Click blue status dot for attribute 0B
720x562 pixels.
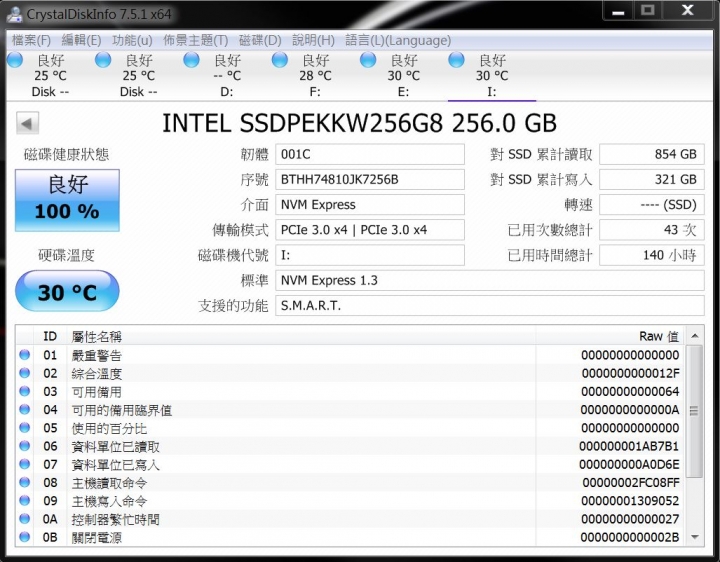[25, 536]
